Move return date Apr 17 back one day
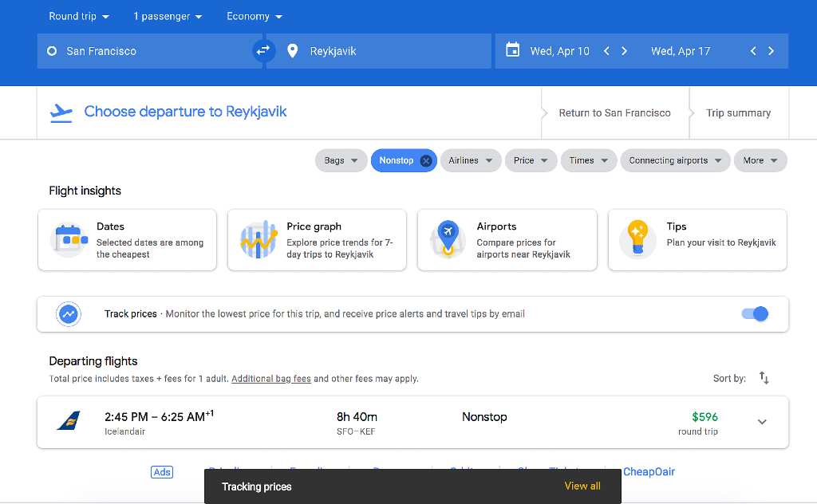This screenshot has height=504, width=817. point(753,51)
